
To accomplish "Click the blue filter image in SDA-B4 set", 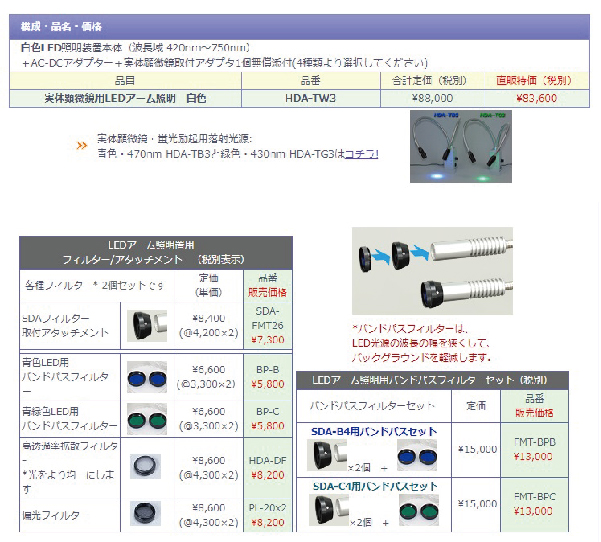I will click(x=418, y=456).
